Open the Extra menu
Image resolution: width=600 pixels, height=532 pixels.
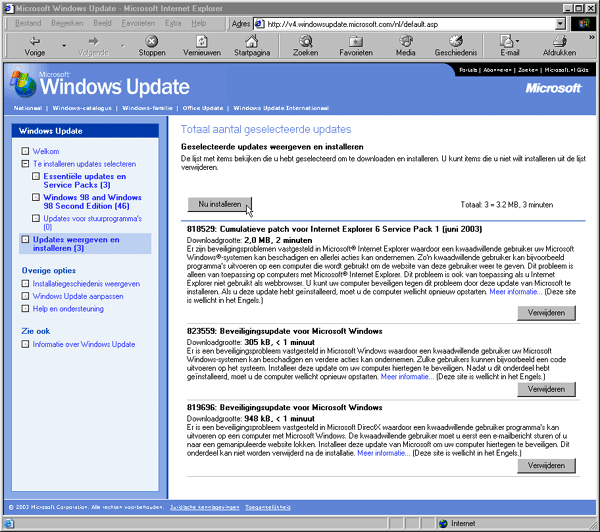pyautogui.click(x=173, y=23)
